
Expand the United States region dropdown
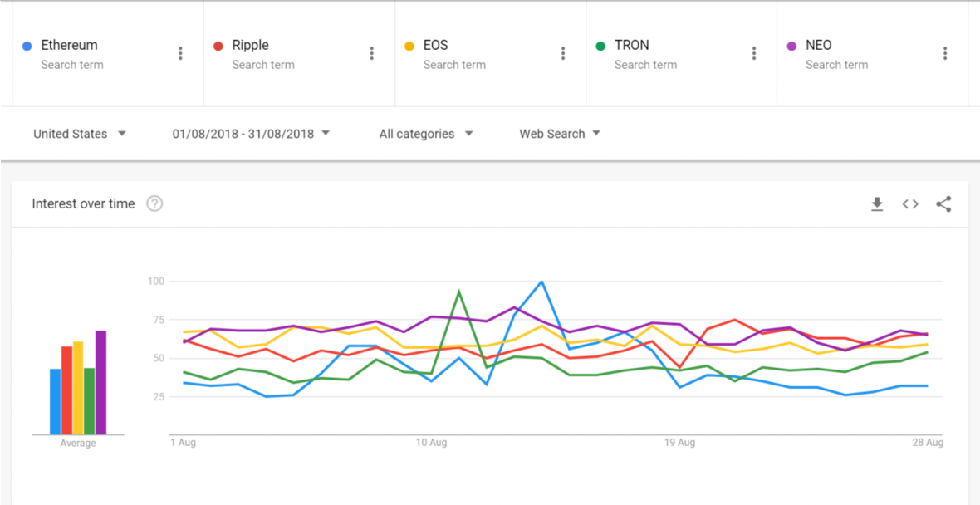pos(80,134)
